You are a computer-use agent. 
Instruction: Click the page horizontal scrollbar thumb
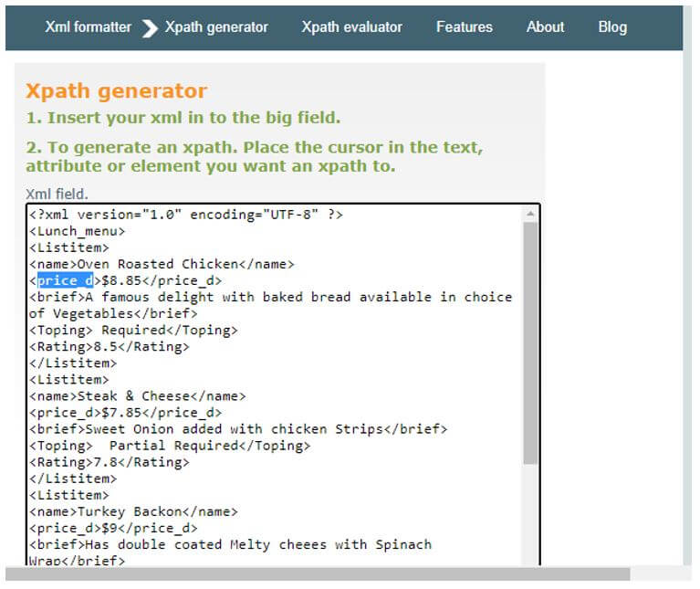[x=318, y=574]
